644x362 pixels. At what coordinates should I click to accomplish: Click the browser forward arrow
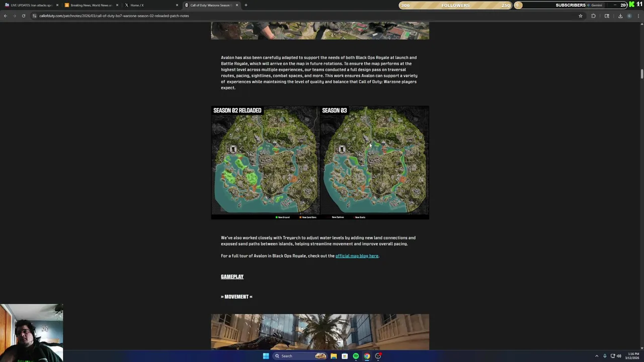(x=15, y=16)
